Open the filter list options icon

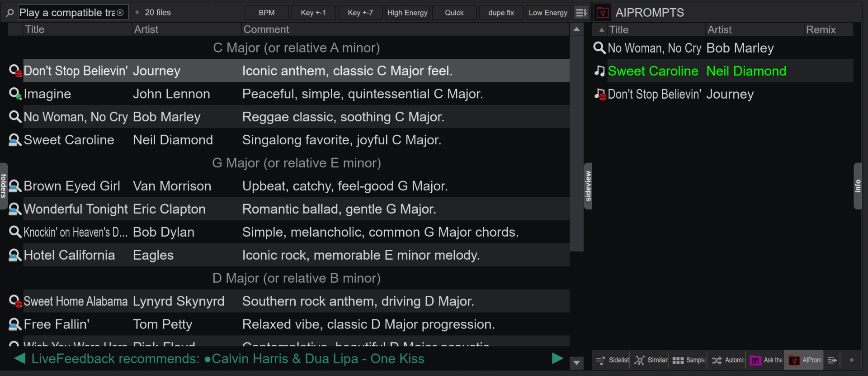(x=581, y=13)
